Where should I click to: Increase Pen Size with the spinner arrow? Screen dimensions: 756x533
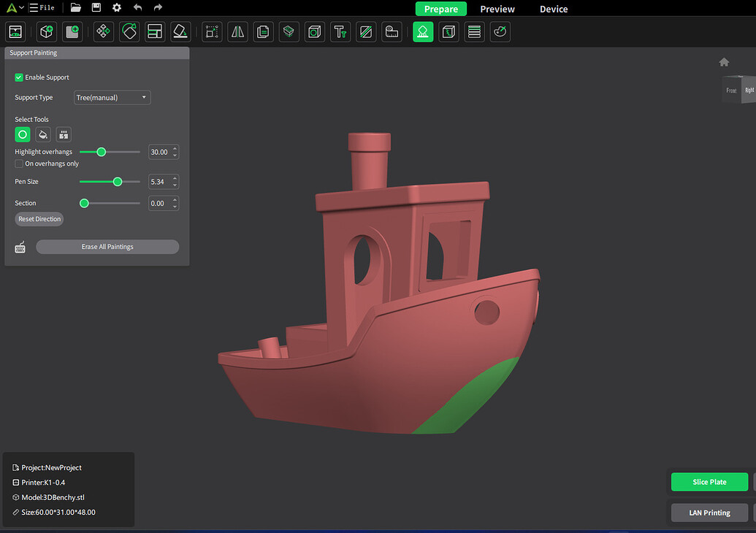[x=174, y=178]
